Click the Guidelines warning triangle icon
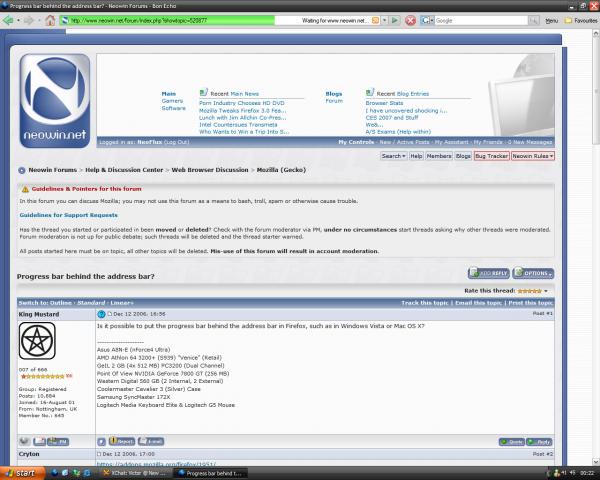Image resolution: width=600 pixels, height=480 pixels. (25, 189)
